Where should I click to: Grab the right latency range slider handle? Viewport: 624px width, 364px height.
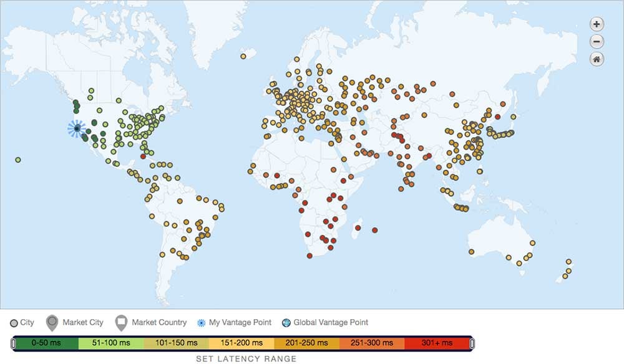click(472, 343)
